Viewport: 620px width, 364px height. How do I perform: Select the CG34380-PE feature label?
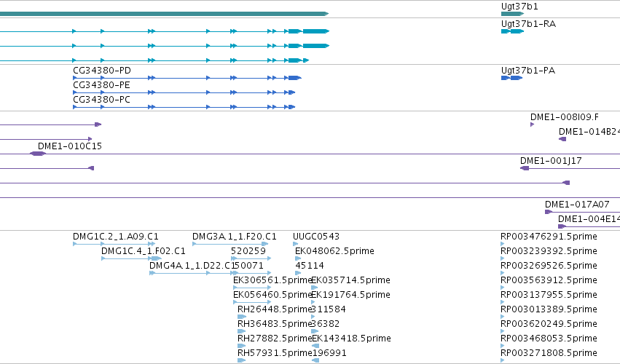pos(101,85)
